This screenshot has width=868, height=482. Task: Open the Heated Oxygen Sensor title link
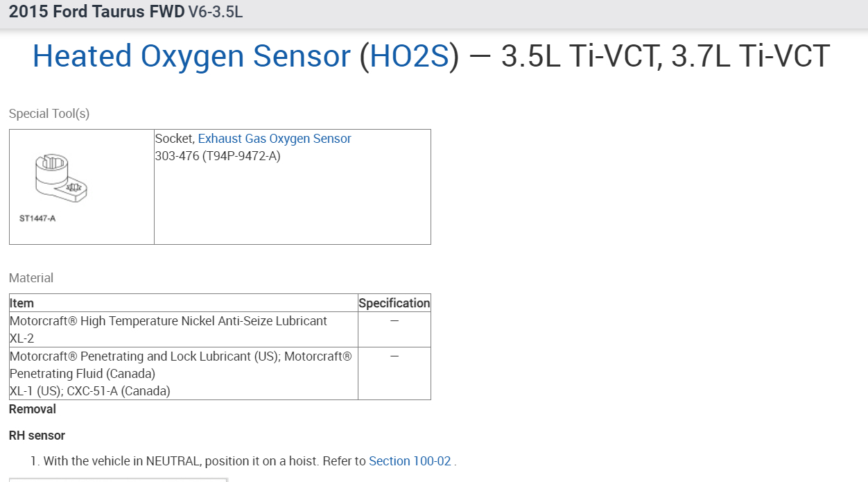click(x=191, y=56)
